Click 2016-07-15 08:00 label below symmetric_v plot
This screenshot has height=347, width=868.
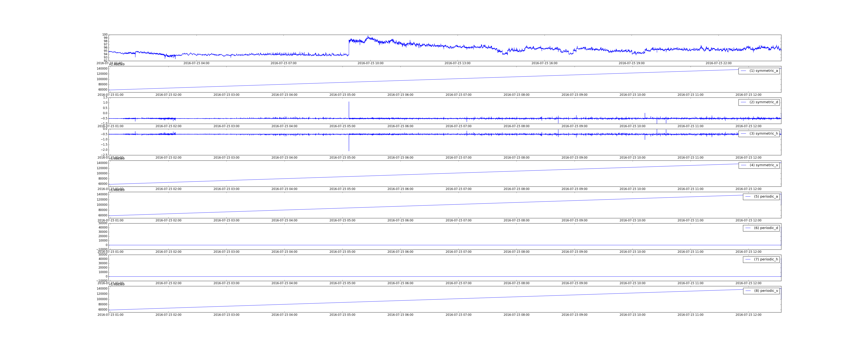tap(517, 189)
